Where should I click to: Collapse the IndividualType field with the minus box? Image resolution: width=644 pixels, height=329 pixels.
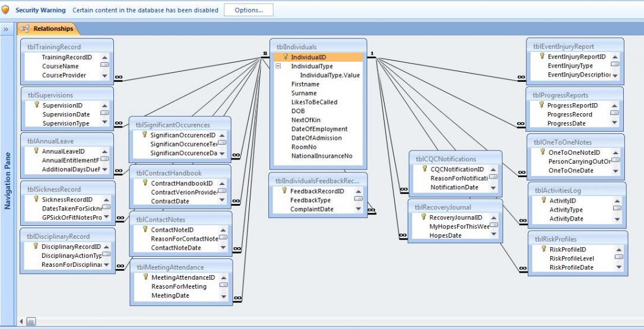[278, 66]
